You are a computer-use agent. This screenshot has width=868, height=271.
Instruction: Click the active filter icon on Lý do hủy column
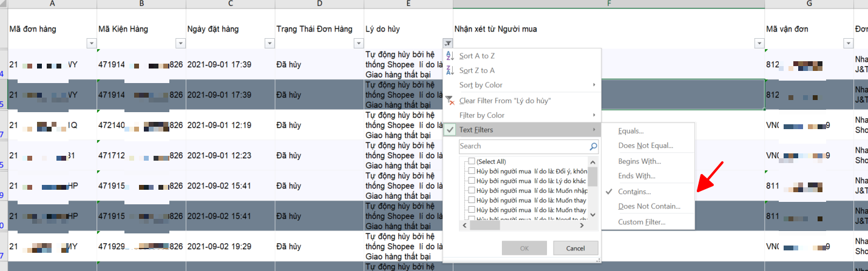pyautogui.click(x=447, y=43)
